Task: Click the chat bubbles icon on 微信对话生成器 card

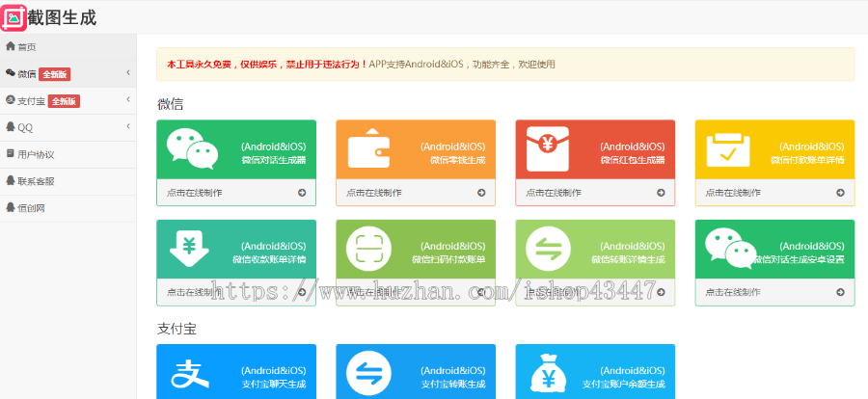Action: 192,148
